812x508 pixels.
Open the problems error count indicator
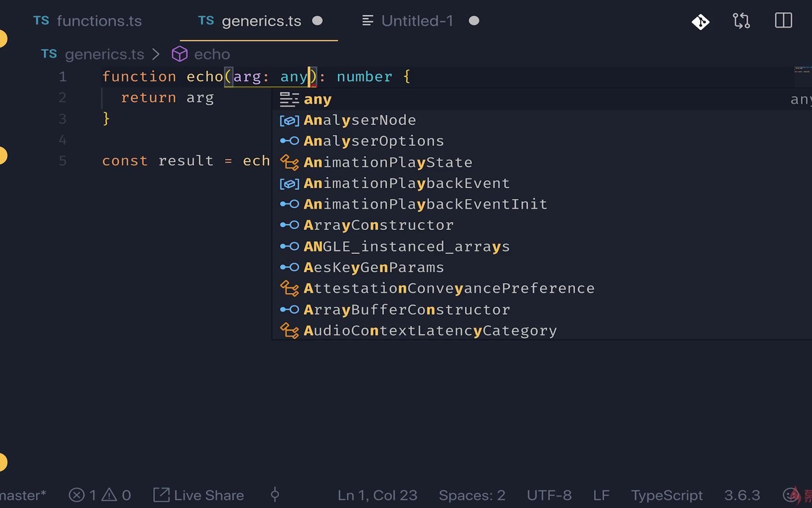coord(82,495)
